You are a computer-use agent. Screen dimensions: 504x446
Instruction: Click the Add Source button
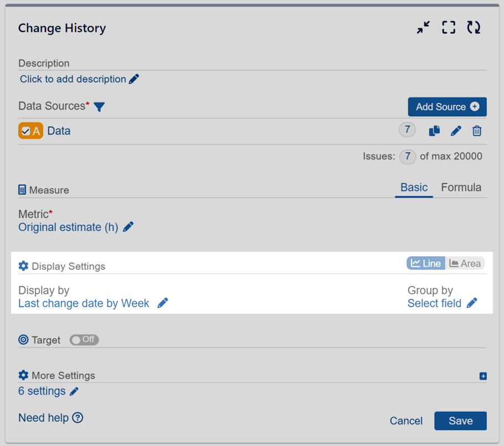tap(447, 107)
